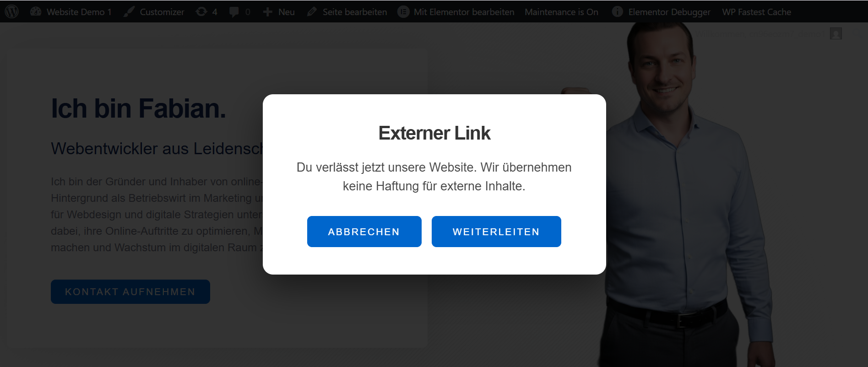Open the WordPress logo menu
Screen dimensions: 868x367
12,11
